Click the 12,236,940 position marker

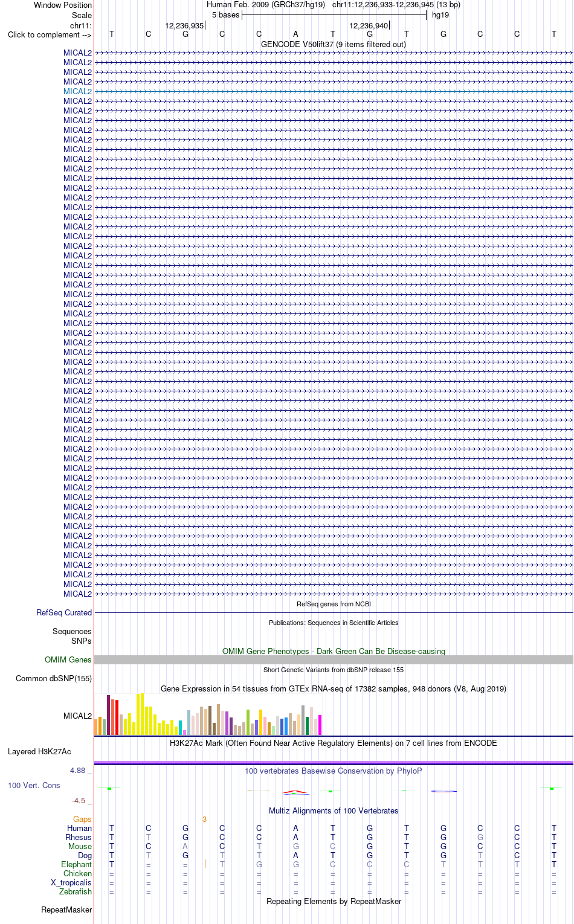(x=369, y=25)
